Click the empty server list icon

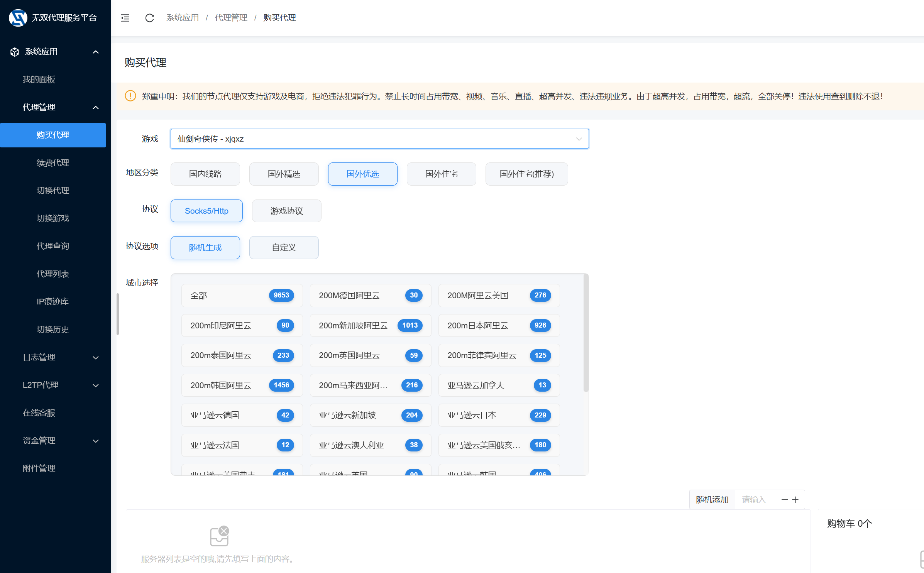click(219, 536)
